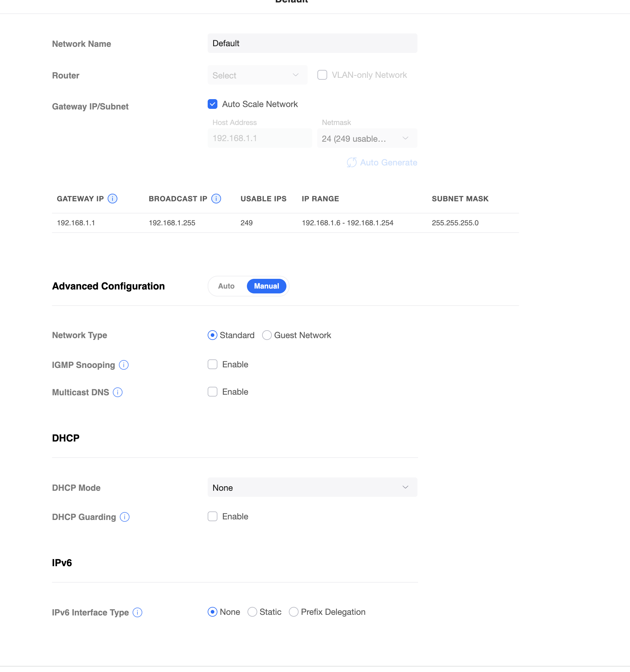Image resolution: width=630 pixels, height=672 pixels.
Task: Click the Network Name input field
Action: coord(312,43)
